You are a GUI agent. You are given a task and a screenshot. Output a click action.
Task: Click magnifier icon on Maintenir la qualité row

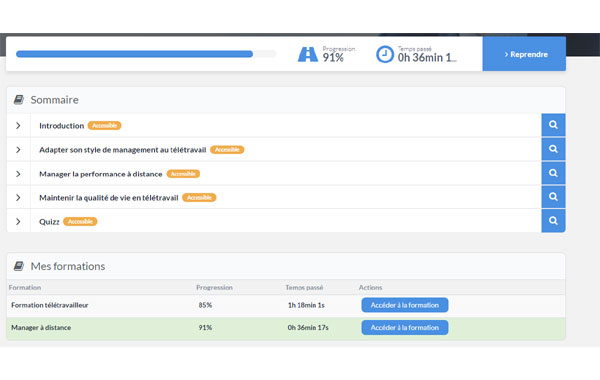coord(553,197)
